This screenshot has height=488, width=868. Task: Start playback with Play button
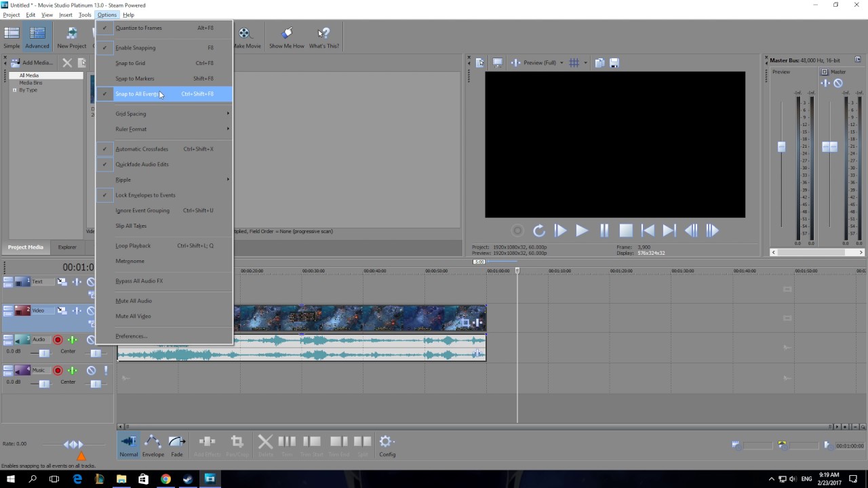pos(582,231)
